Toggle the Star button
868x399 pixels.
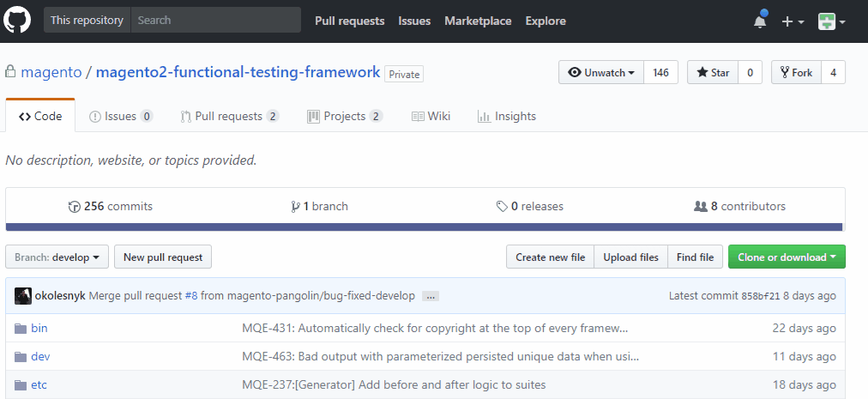pos(712,73)
